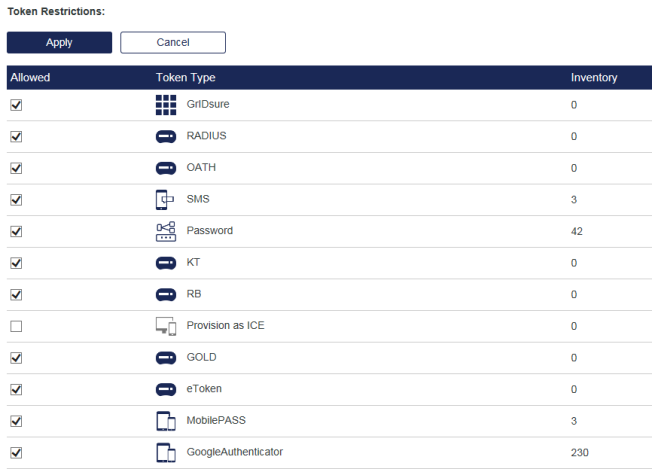Untick the RB token checkbox
This screenshot has height=469, width=652.
[x=16, y=295]
